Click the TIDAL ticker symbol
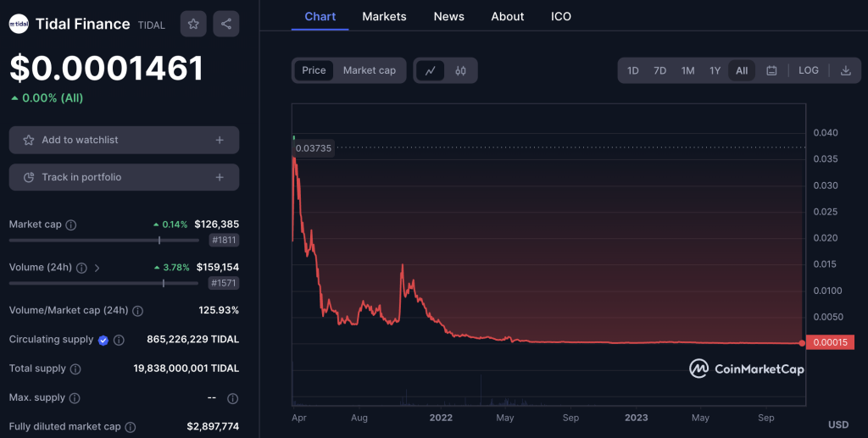 tap(151, 25)
